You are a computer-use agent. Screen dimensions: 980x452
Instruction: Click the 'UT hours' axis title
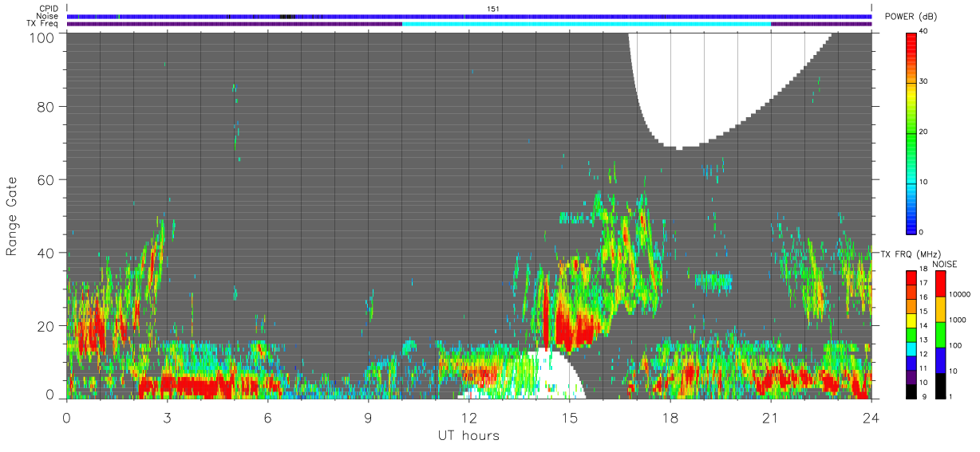[x=468, y=435]
